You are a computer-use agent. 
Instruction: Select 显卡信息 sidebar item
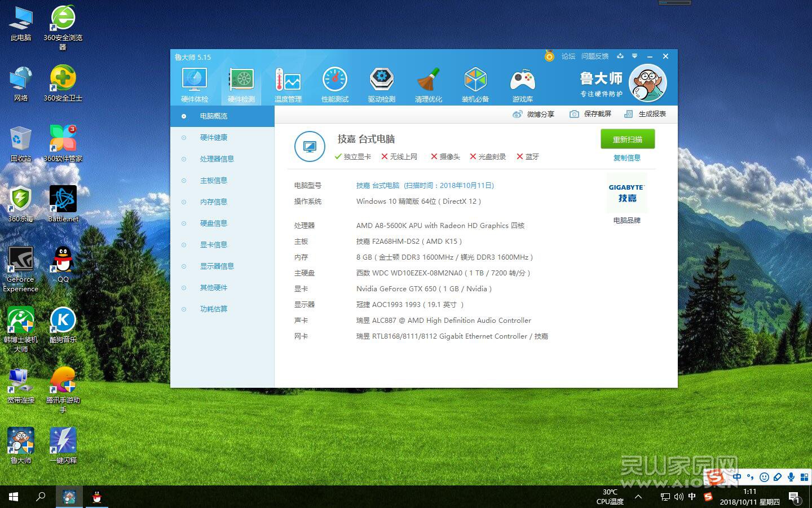(222, 245)
